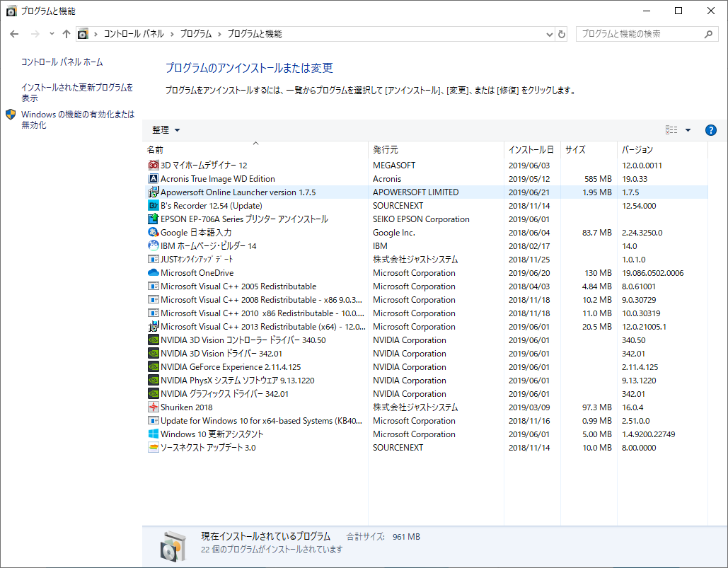Viewport: 728px width, 568px height.
Task: Click the Apowersoft Online Launcher icon
Action: click(154, 192)
